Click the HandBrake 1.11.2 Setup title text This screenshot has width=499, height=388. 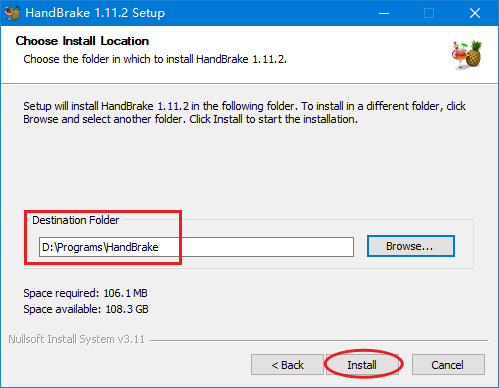tap(95, 13)
